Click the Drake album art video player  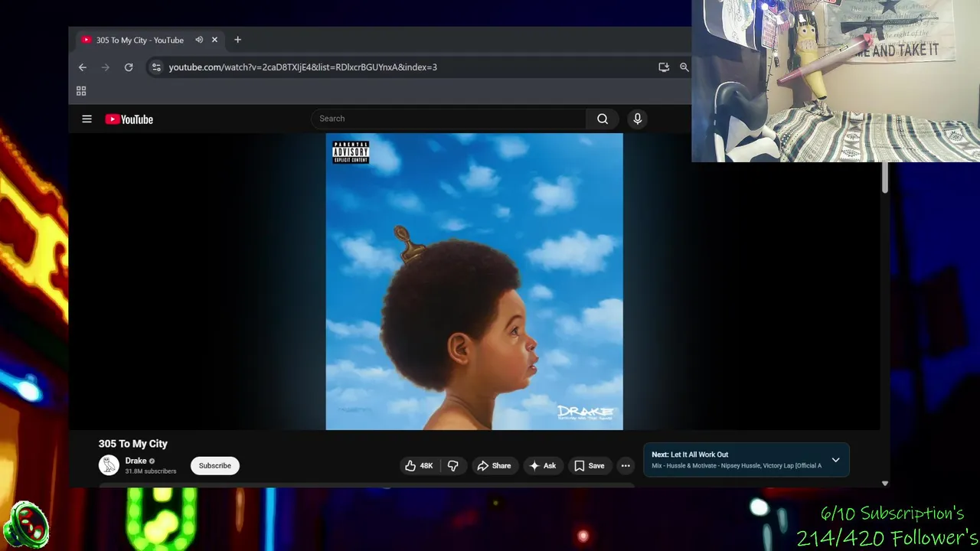tap(474, 282)
